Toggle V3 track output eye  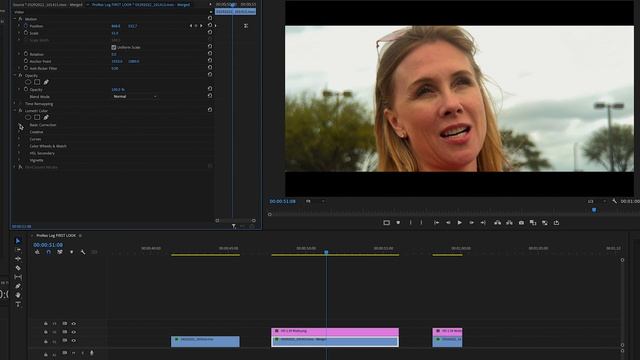point(74,324)
